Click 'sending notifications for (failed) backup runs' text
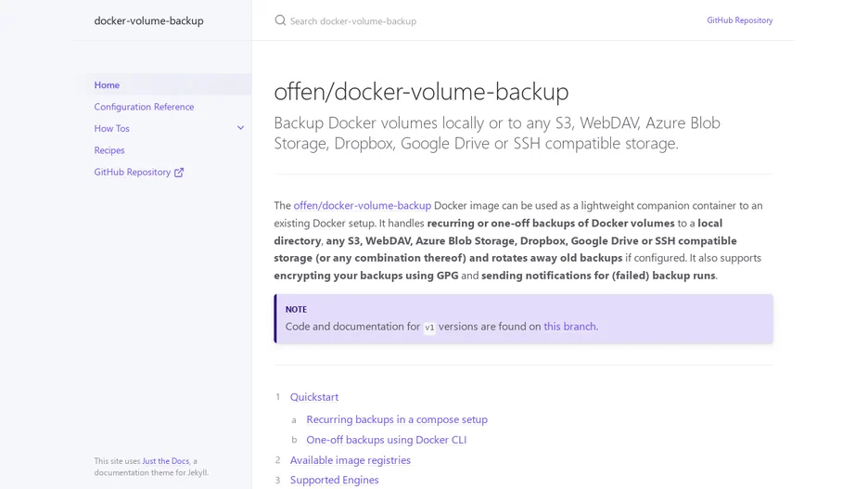The width and height of the screenshot is (868, 489). [x=598, y=276]
